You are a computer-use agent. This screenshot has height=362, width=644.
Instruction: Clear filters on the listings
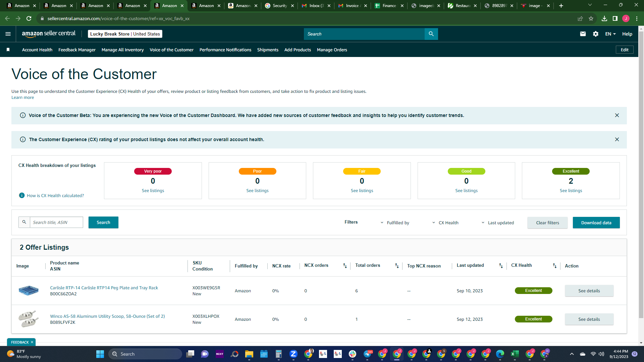[547, 223]
